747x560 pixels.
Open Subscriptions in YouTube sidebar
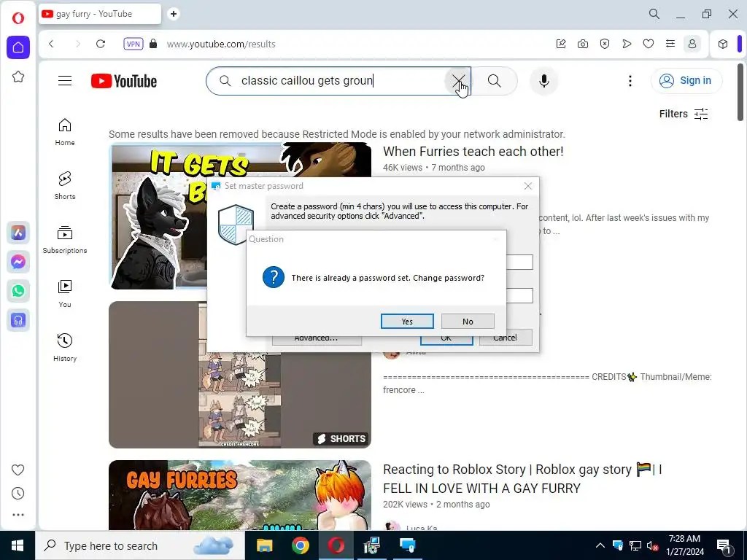pyautogui.click(x=65, y=239)
